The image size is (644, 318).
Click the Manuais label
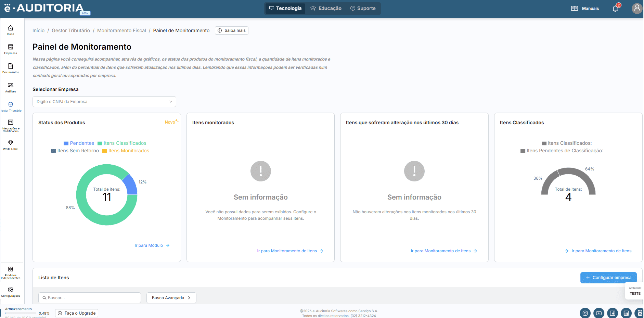590,9
